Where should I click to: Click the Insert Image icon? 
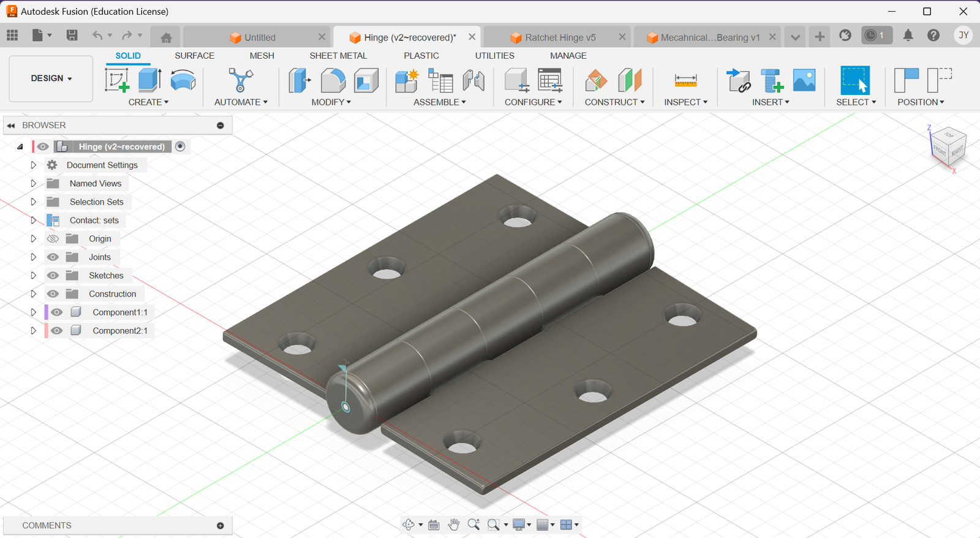tap(804, 80)
